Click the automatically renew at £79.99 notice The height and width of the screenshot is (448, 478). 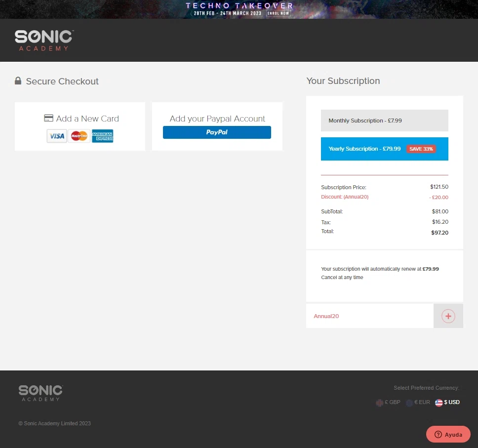click(380, 269)
